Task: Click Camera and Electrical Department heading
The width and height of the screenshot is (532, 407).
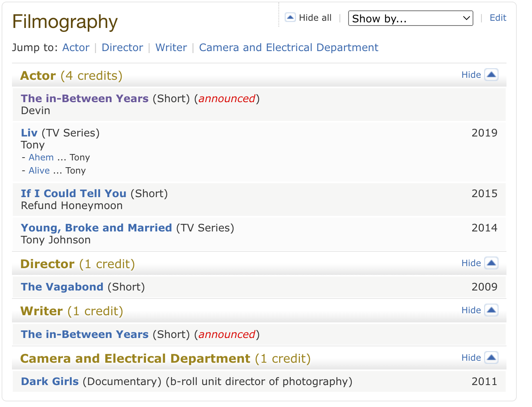Action: pyautogui.click(x=166, y=359)
